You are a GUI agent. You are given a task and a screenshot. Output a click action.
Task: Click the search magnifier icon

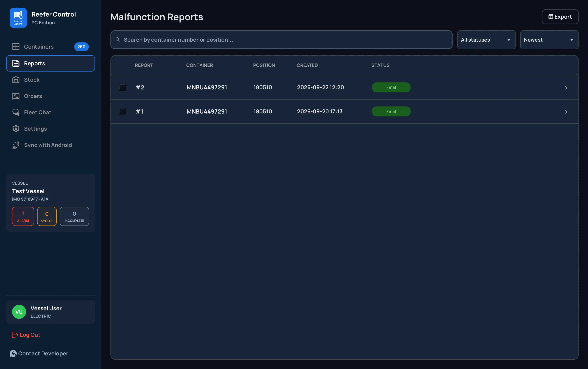(118, 39)
